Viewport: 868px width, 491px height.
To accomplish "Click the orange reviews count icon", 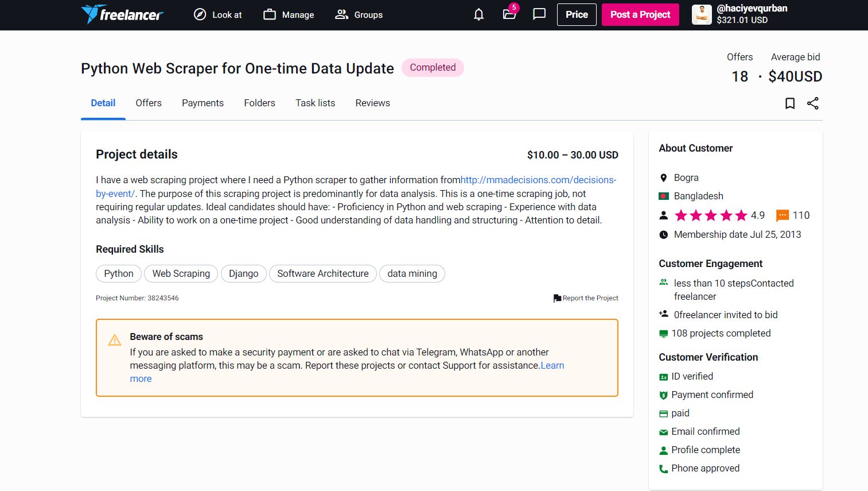I will pyautogui.click(x=782, y=215).
